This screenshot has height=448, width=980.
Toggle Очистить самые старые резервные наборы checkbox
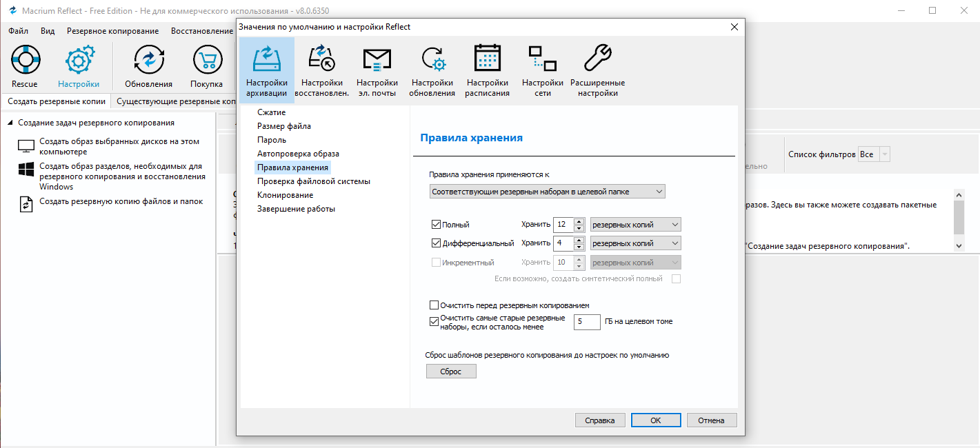pyautogui.click(x=434, y=320)
